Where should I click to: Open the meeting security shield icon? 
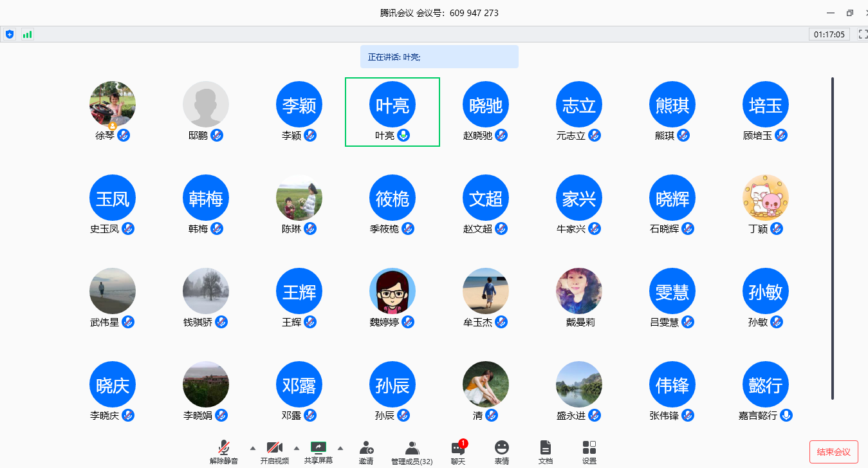(x=10, y=34)
